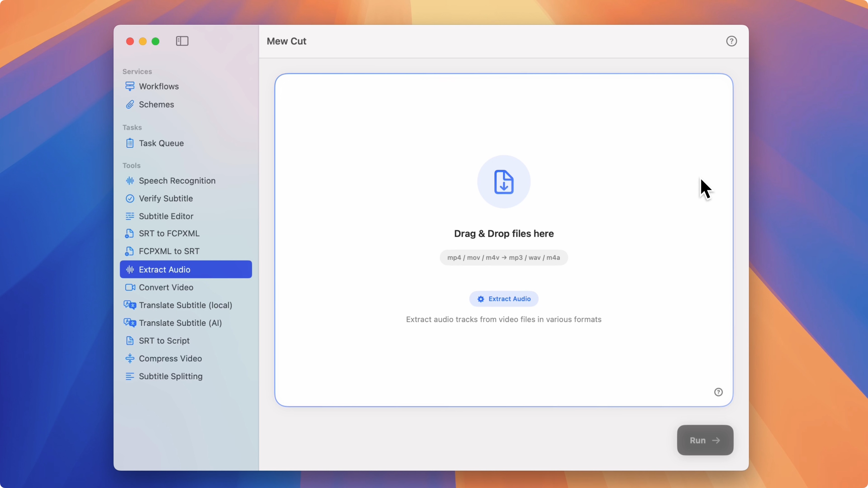The height and width of the screenshot is (488, 868).
Task: Open Schemes under Services
Action: click(x=156, y=104)
